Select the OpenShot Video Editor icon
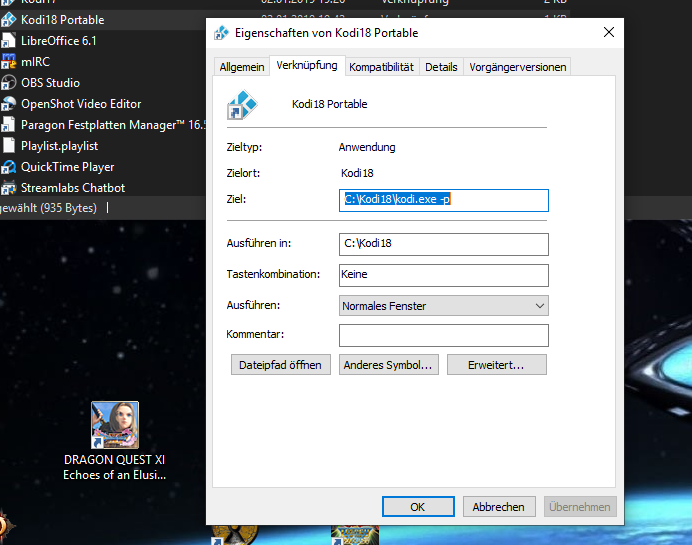 [8, 104]
